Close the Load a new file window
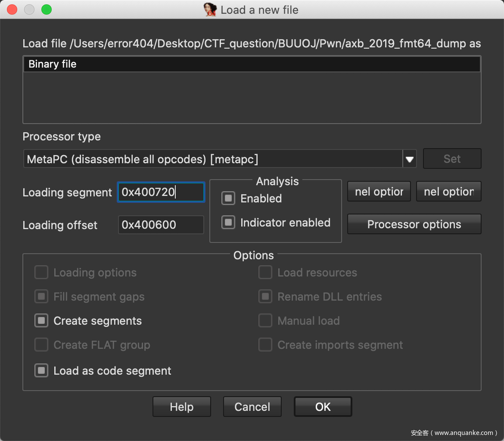Image resolution: width=504 pixels, height=441 pixels. (12, 10)
